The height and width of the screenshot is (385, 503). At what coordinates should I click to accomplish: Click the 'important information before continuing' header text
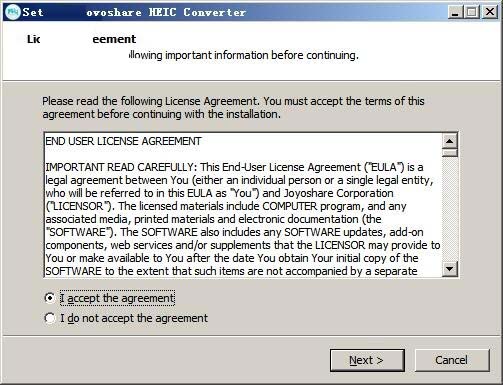(x=262, y=55)
